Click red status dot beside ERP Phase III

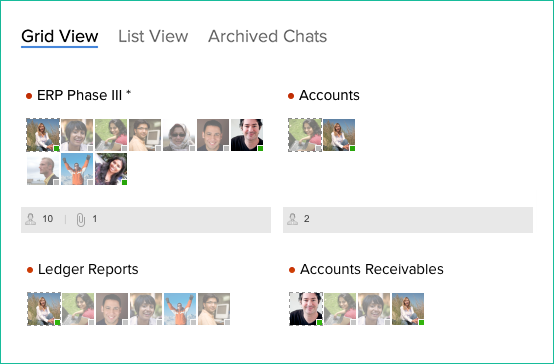pos(29,96)
